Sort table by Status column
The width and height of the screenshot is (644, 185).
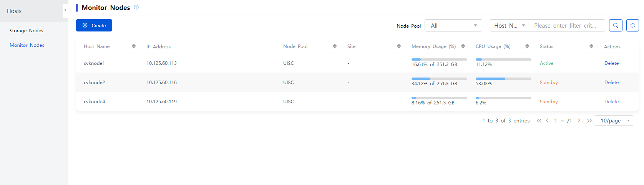pyautogui.click(x=591, y=46)
